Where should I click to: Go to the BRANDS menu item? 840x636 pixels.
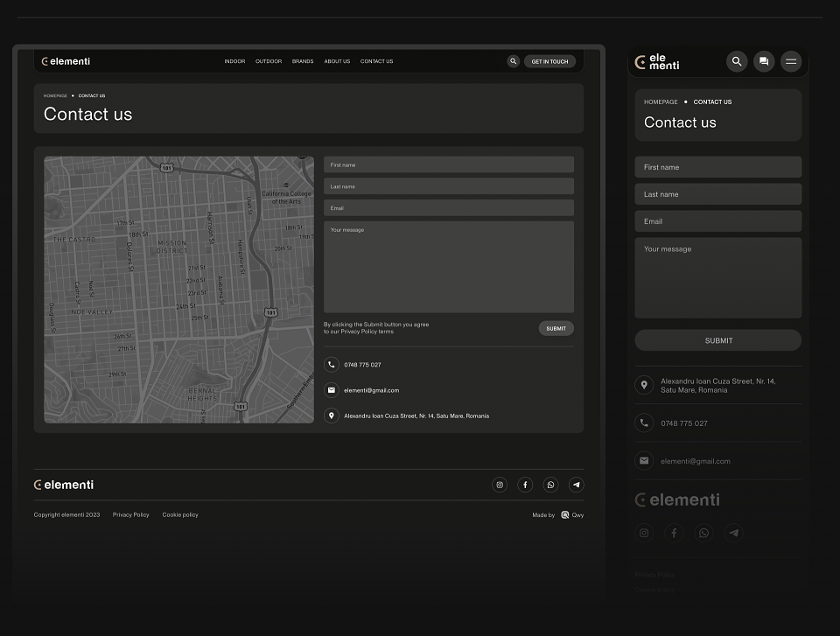coord(303,61)
